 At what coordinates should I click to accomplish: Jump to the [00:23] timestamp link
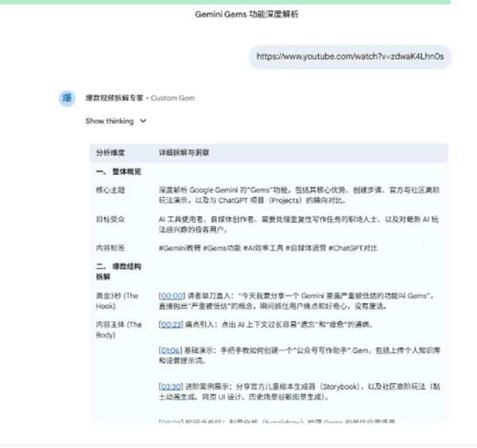tap(172, 325)
